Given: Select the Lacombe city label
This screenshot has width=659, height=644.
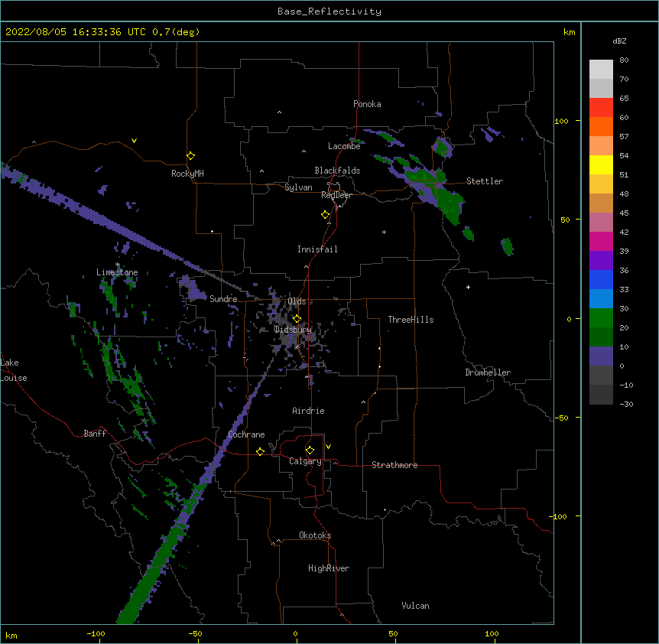Looking at the screenshot, I should pos(344,146).
